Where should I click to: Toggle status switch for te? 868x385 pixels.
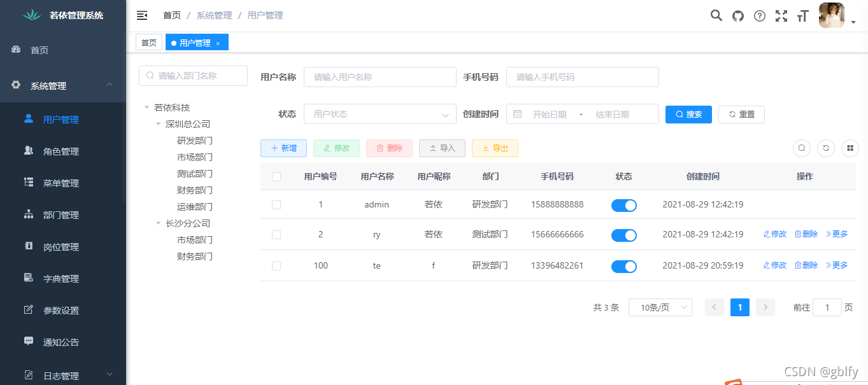tap(624, 266)
